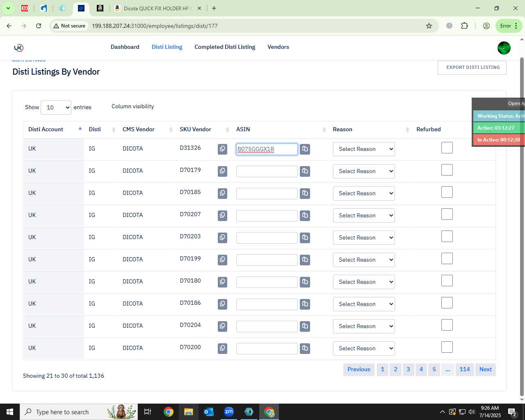Go to the Previous page of results
The image size is (525, 420).
coord(359,369)
